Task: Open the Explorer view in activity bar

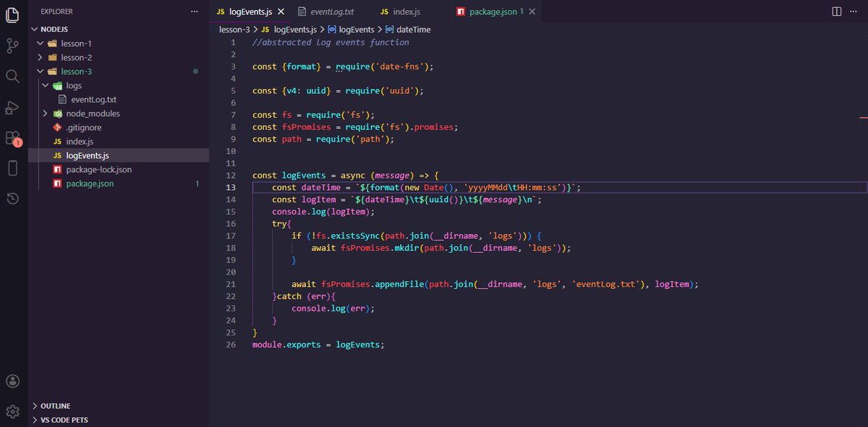Action: (12, 14)
